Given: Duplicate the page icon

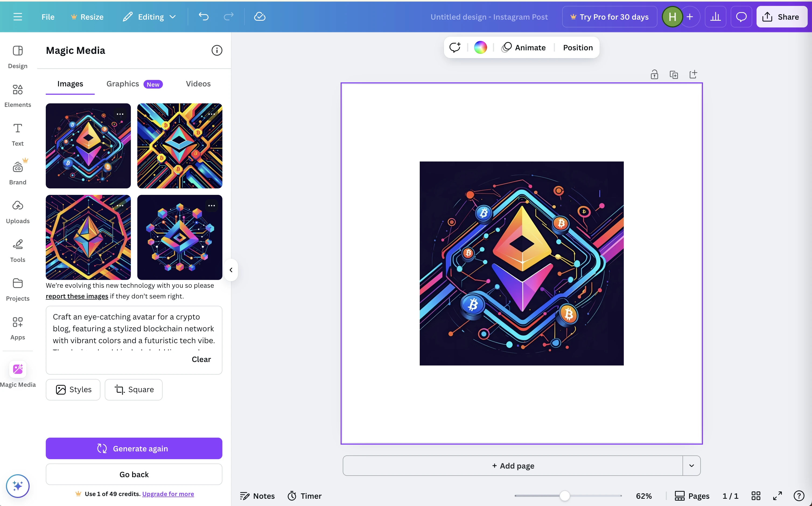Looking at the screenshot, I should pos(674,74).
